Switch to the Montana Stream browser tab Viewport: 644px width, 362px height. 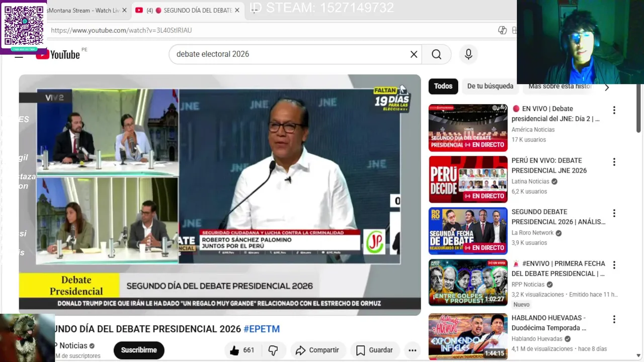(83, 10)
